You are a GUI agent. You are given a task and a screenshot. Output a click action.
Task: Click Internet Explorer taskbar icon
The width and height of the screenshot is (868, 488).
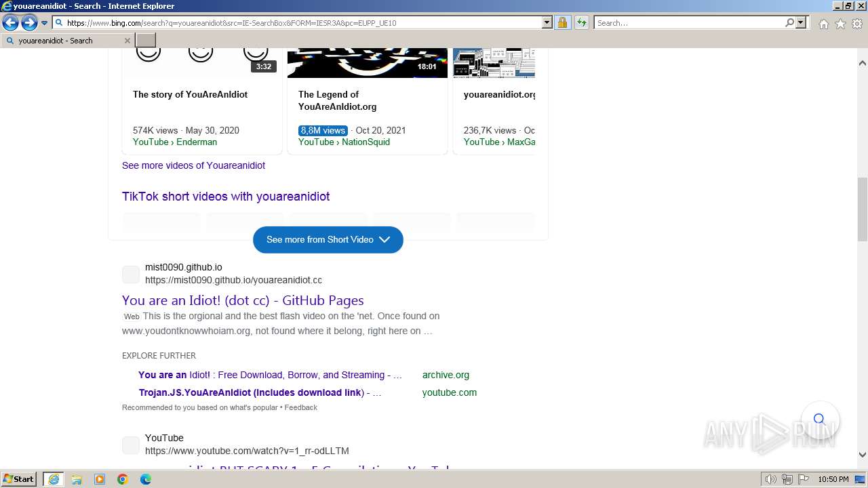coord(54,479)
